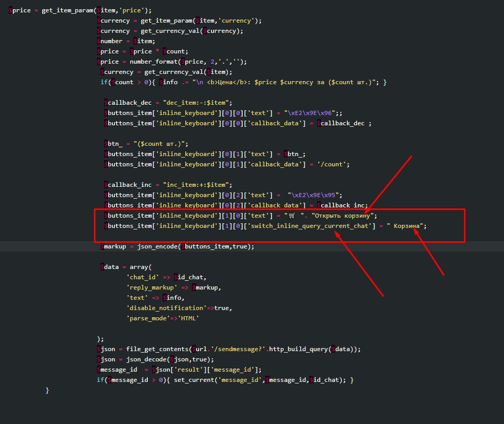
Task: Click the line "$currency = get_currency_val($currency);"
Action: pyautogui.click(x=170, y=31)
